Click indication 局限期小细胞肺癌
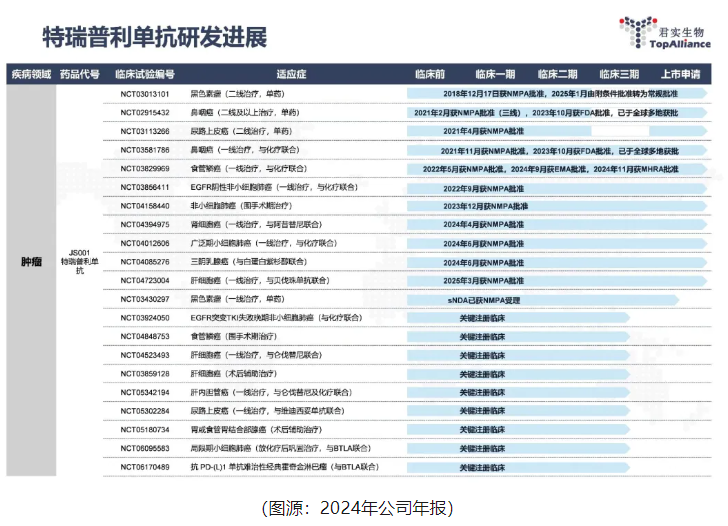Viewport: 728px width, 526px height. coord(281,448)
